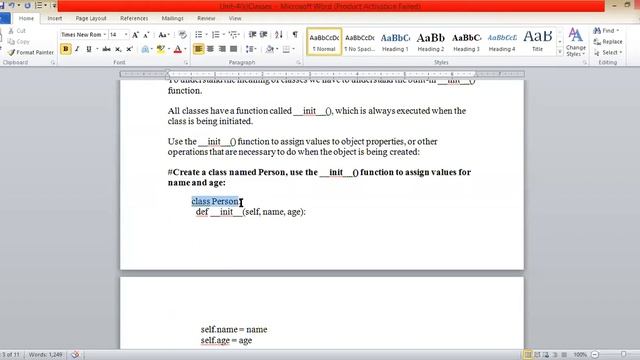Image resolution: width=640 pixels, height=360 pixels.
Task: Click the Clear Formatting icon
Action: [182, 35]
